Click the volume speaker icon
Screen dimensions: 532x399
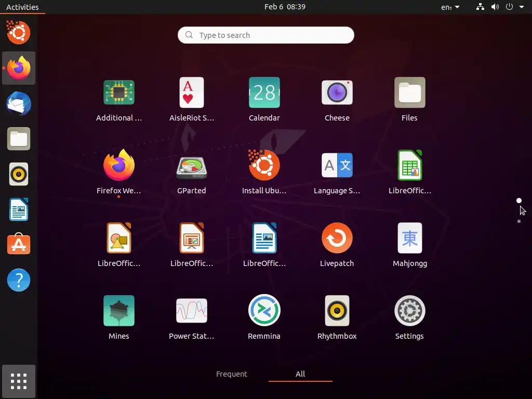point(495,7)
